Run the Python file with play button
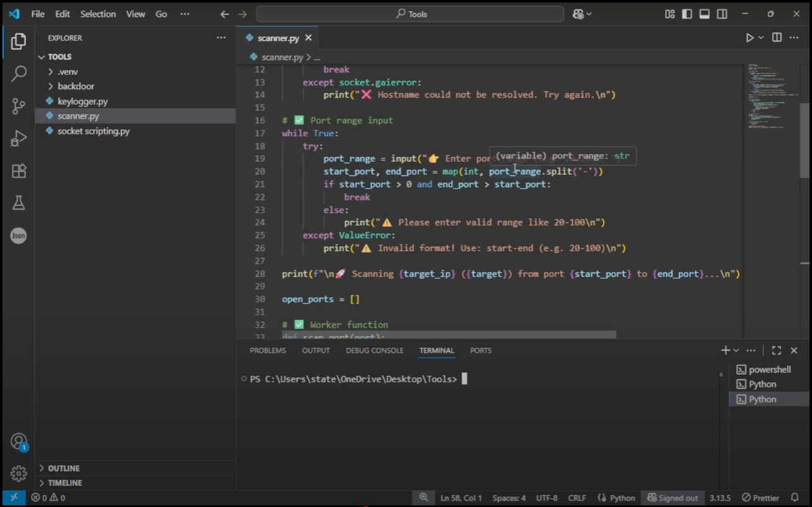Screen dimensions: 812x507 (750, 38)
